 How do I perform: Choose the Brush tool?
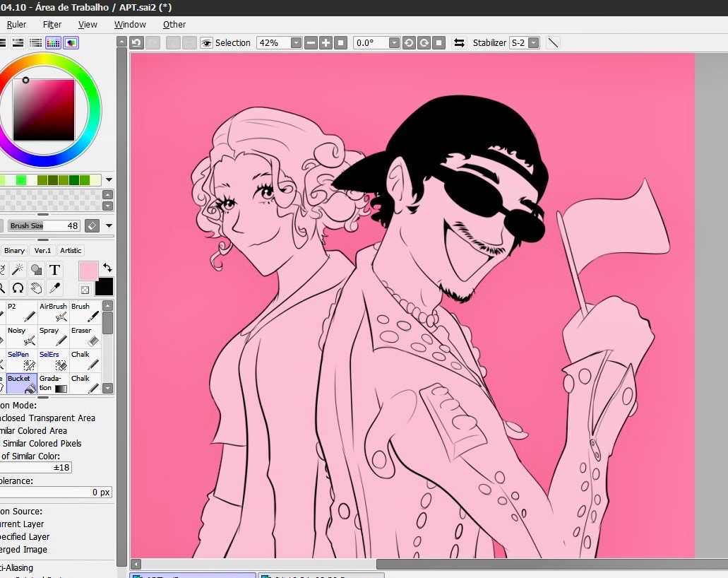[x=85, y=312]
